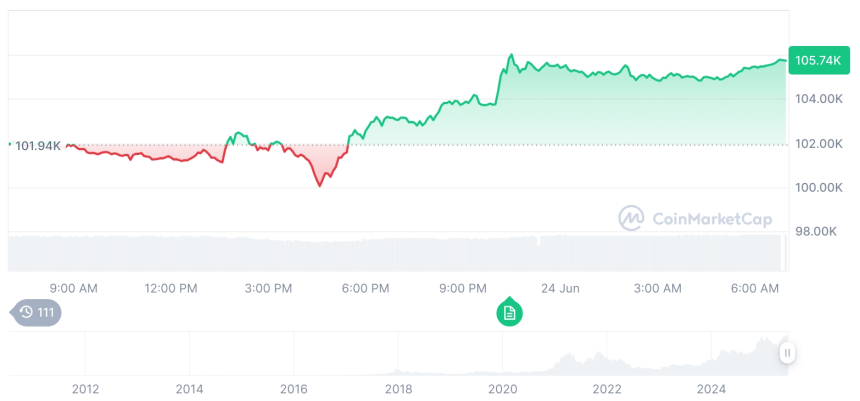860x401 pixels.
Task: Click the 104.00K price axis label
Action: coord(816,99)
